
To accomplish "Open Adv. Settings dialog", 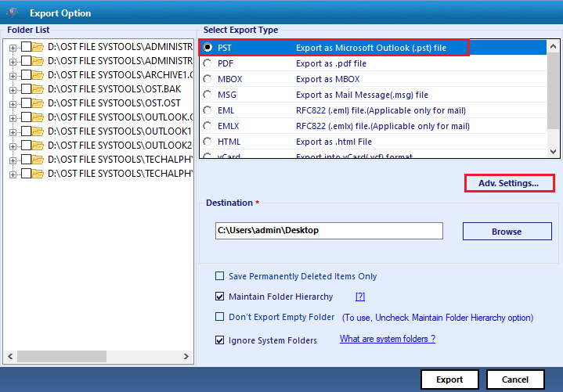I will pos(509,183).
